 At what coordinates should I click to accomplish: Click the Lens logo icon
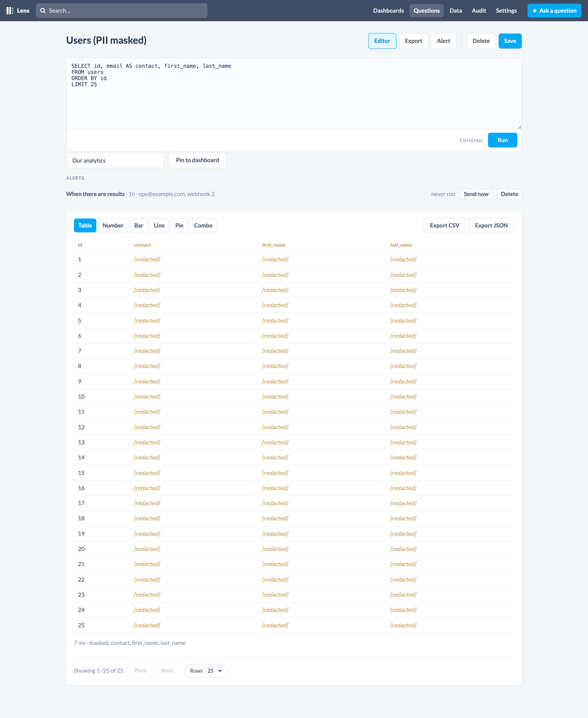click(x=10, y=10)
